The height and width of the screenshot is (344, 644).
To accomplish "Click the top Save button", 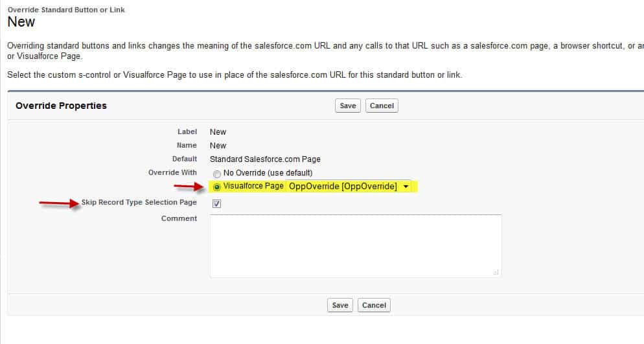I will (348, 106).
